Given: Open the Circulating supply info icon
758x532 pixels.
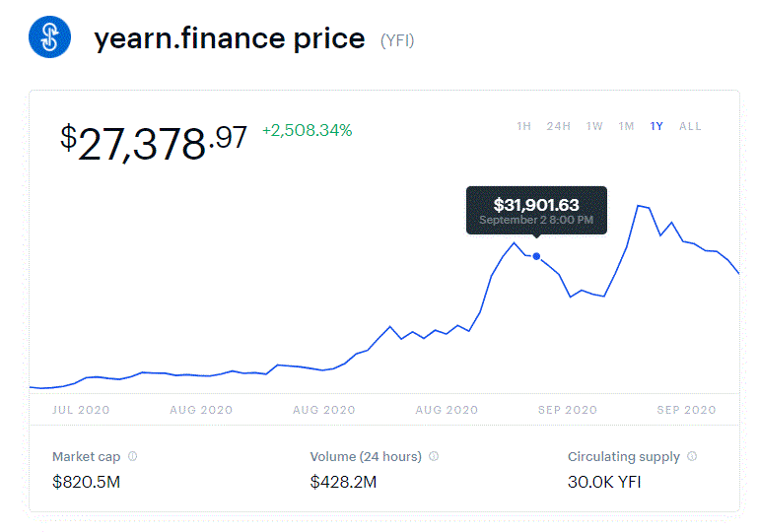Looking at the screenshot, I should tap(692, 456).
